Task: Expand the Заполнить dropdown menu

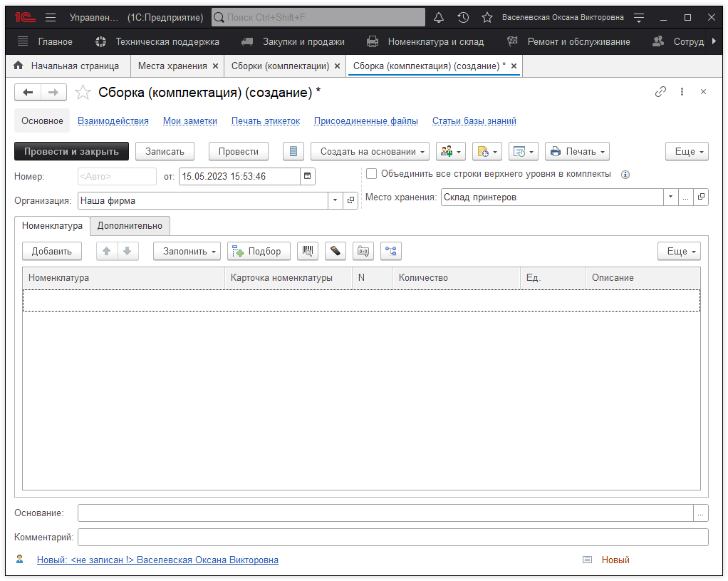Action: 187,251
